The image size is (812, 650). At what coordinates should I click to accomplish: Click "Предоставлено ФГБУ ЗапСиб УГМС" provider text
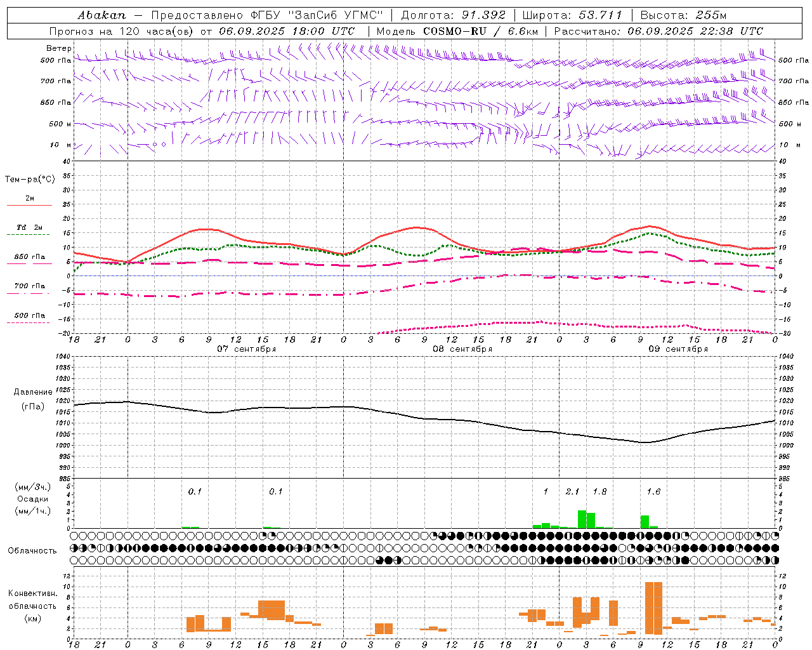267,15
